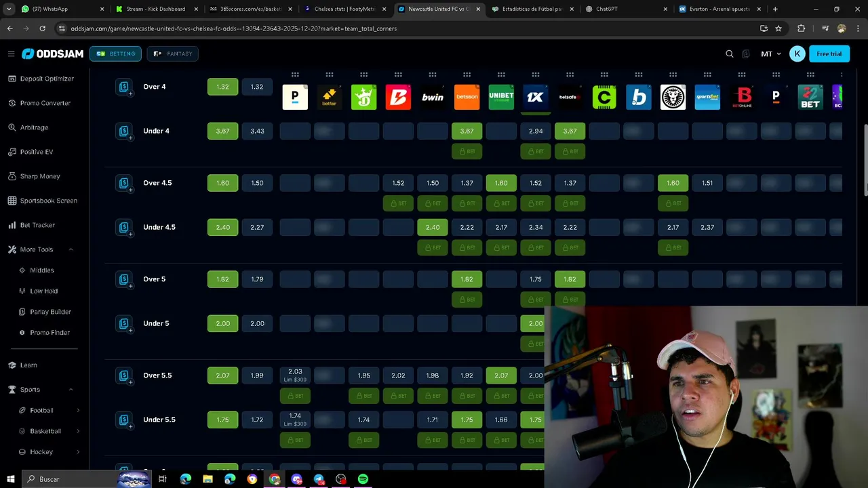Click BET under Pinnacle's 2.03 Over 5.5
The image size is (868, 488).
tap(295, 396)
